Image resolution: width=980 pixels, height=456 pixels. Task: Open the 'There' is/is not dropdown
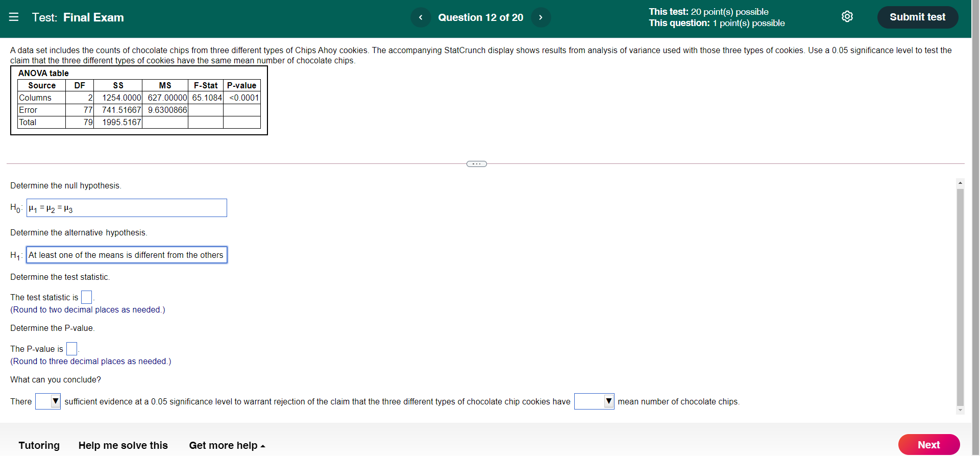(x=48, y=401)
